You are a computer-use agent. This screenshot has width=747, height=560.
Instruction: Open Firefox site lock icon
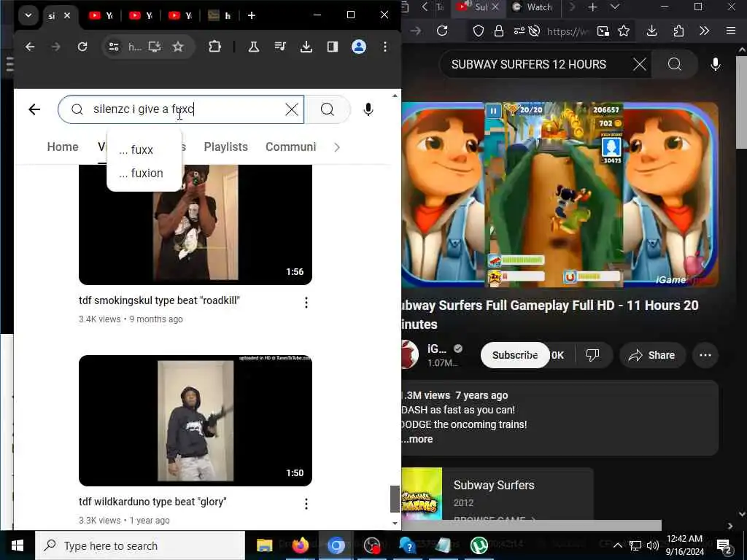(498, 31)
